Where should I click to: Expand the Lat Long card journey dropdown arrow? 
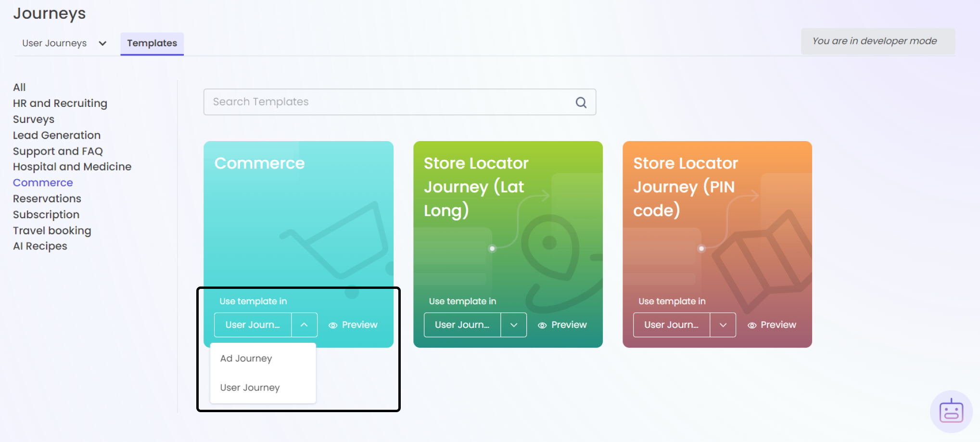(x=514, y=325)
